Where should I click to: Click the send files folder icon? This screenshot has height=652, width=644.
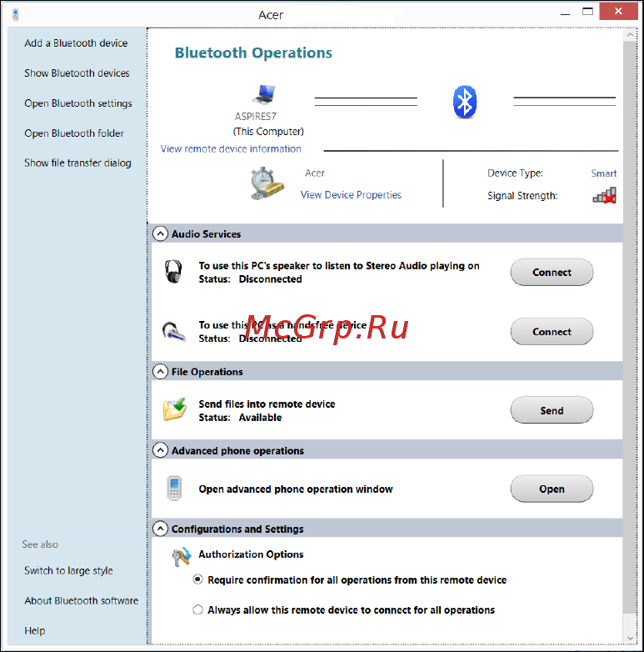174,409
